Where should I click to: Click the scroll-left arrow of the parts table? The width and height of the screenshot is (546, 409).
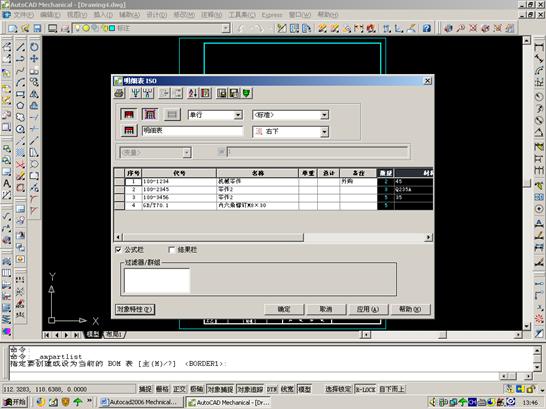pos(118,237)
